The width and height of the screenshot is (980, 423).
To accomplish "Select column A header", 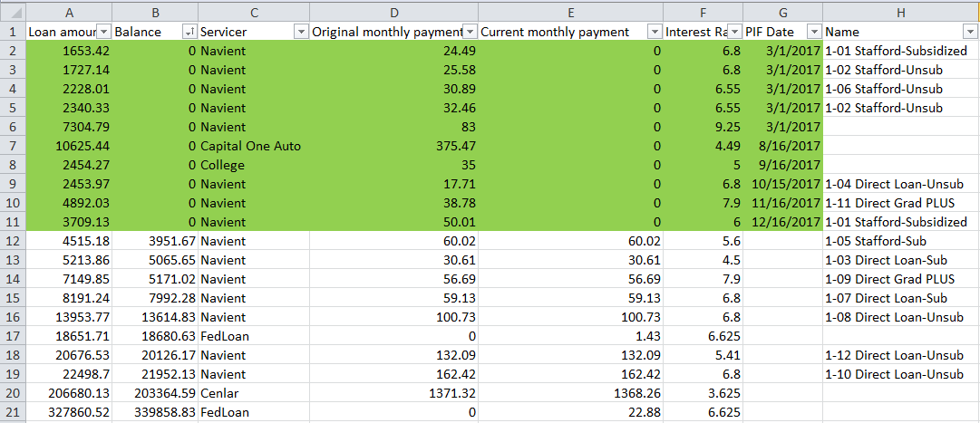I will pos(70,12).
